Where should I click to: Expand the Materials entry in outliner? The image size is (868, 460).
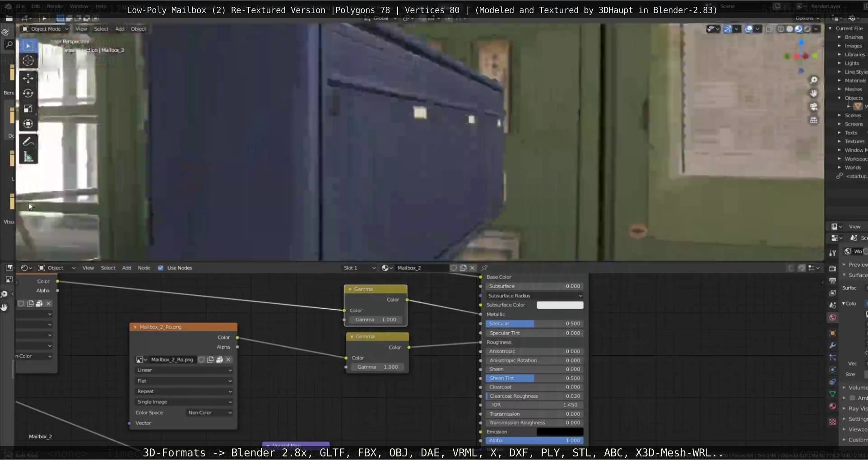point(840,80)
